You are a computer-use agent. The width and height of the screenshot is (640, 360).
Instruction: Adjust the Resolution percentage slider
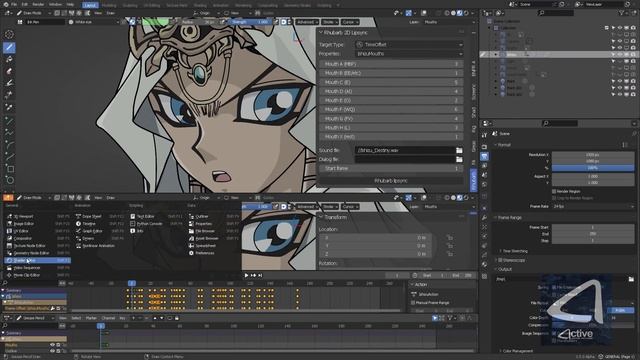593,168
